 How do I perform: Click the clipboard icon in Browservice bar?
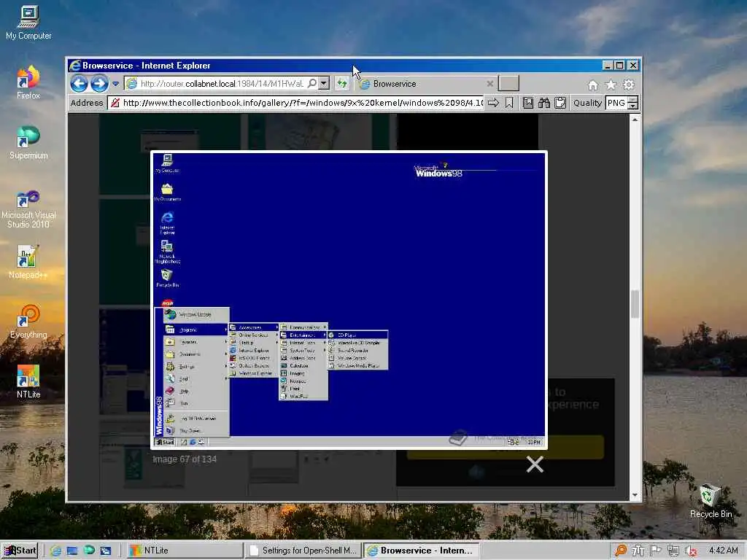coord(561,103)
